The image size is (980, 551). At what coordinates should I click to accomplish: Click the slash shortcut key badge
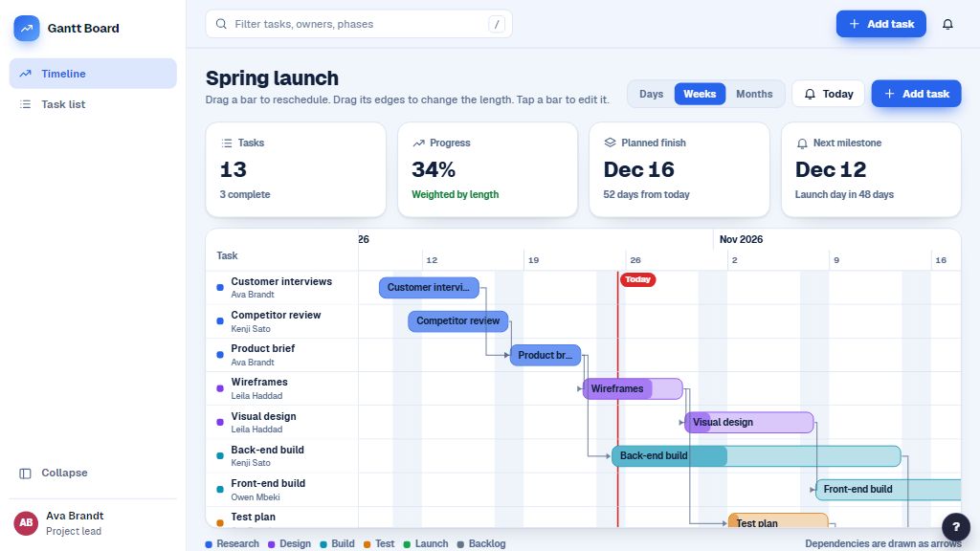(x=497, y=24)
